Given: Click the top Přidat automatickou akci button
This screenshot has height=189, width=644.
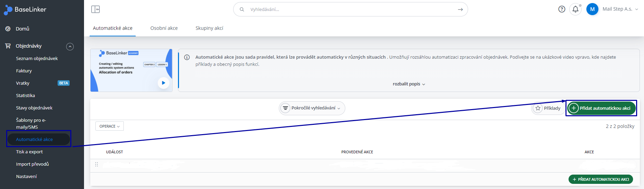Looking at the screenshot, I should [601, 108].
